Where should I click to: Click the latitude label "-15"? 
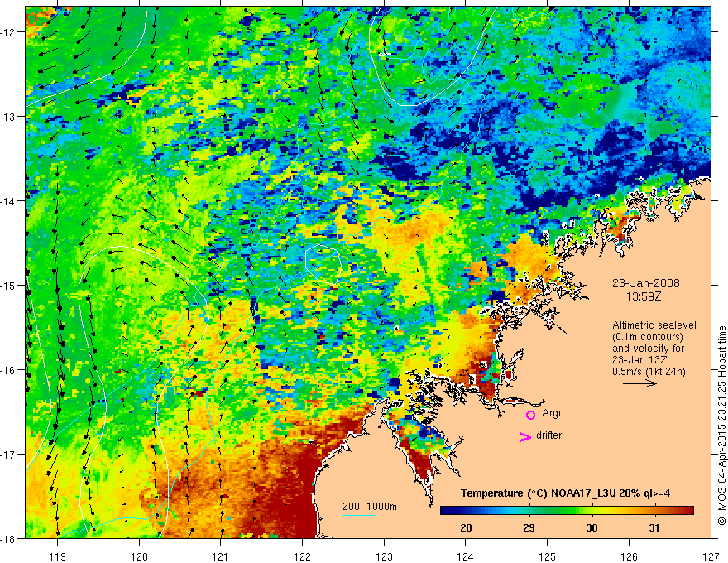9,285
